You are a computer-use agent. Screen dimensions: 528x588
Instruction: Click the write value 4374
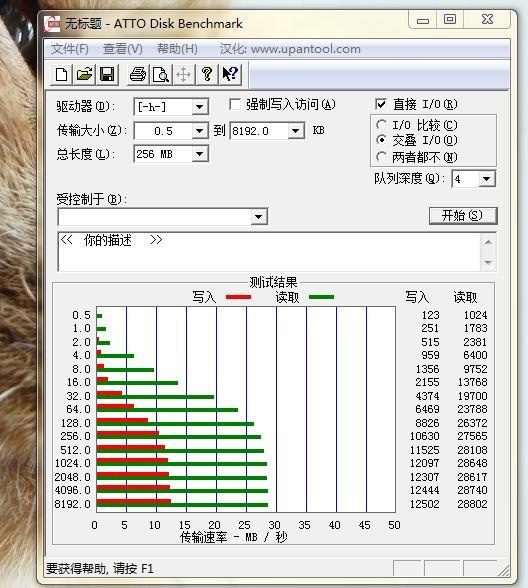(x=428, y=396)
